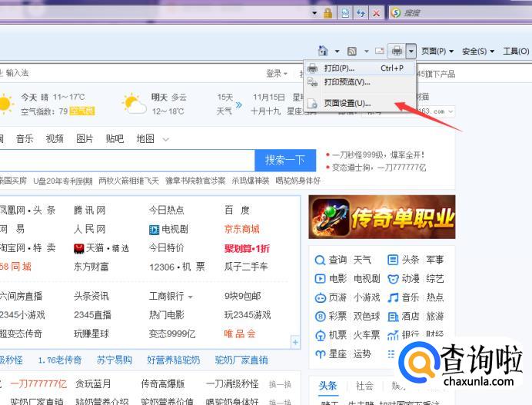The width and height of the screenshot is (532, 405).
Task: Open the 人民网 link
Action: (90, 229)
